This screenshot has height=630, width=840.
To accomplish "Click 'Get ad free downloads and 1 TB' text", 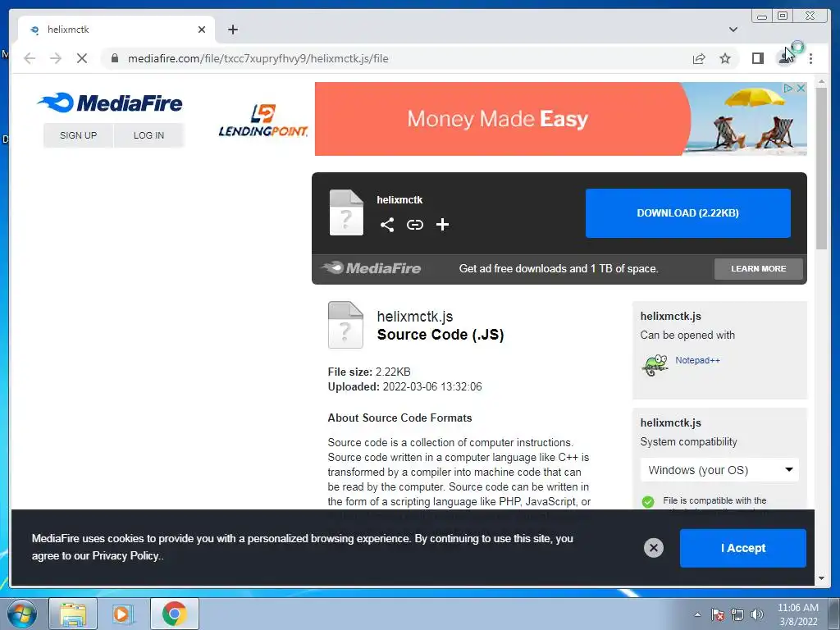I will 559,268.
